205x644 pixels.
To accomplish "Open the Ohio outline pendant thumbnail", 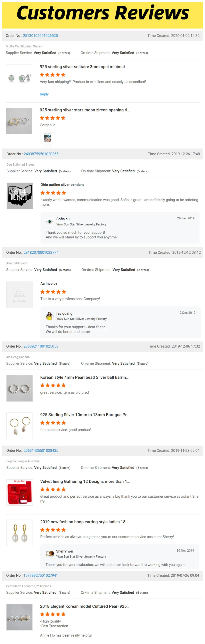I will (x=20, y=196).
